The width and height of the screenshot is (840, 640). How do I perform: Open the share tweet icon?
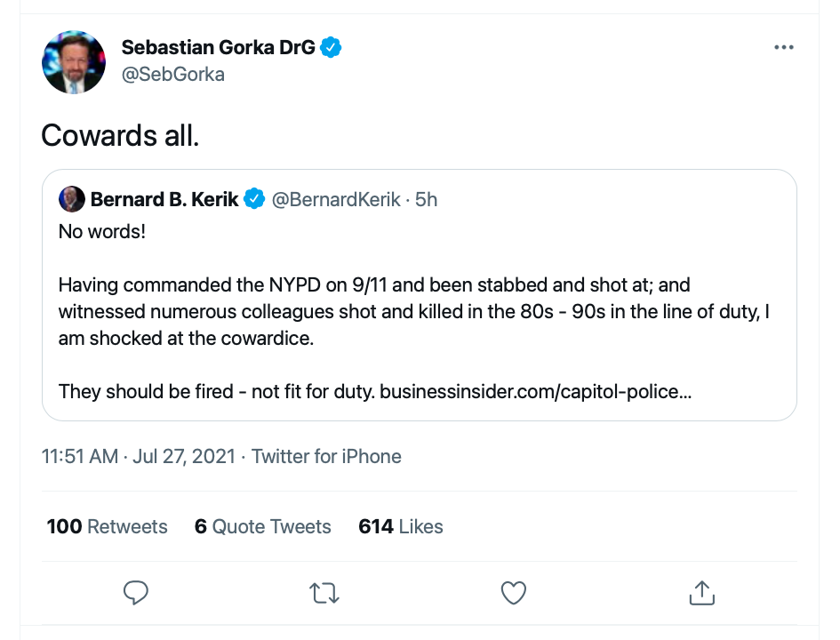coord(701,592)
